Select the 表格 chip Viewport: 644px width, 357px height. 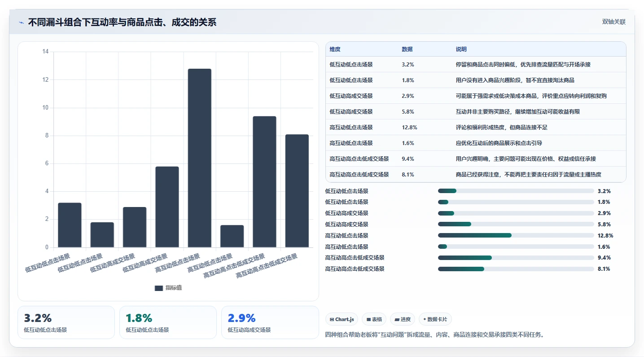374,319
